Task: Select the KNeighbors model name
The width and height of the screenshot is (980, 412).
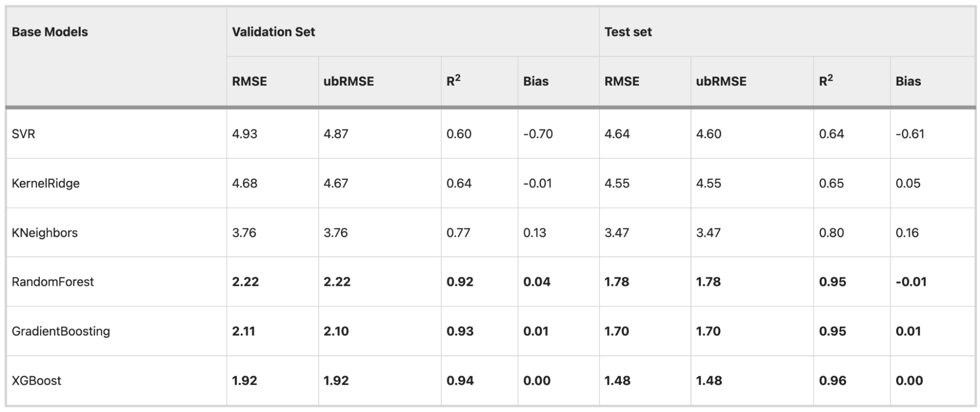Action: [45, 233]
